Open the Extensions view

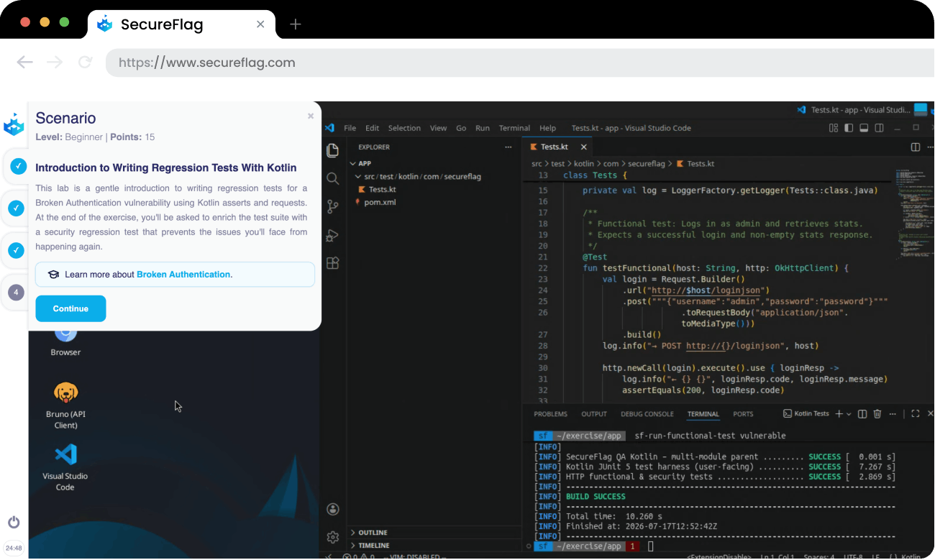(x=332, y=263)
